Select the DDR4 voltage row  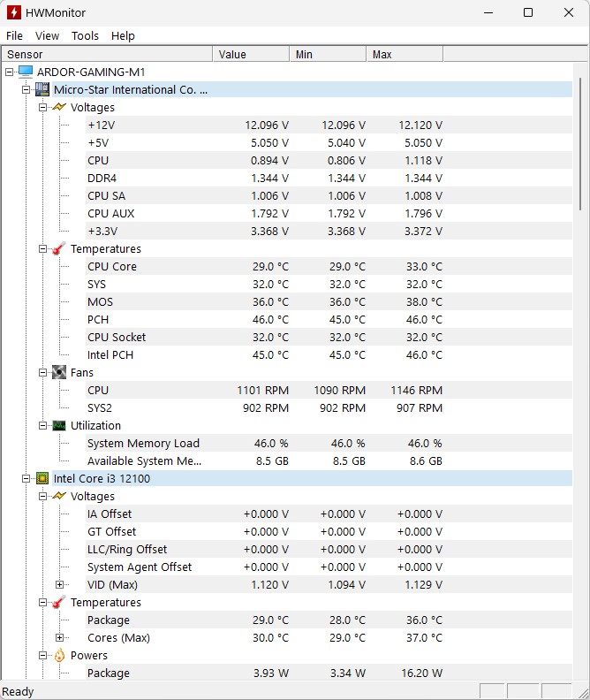(329, 179)
